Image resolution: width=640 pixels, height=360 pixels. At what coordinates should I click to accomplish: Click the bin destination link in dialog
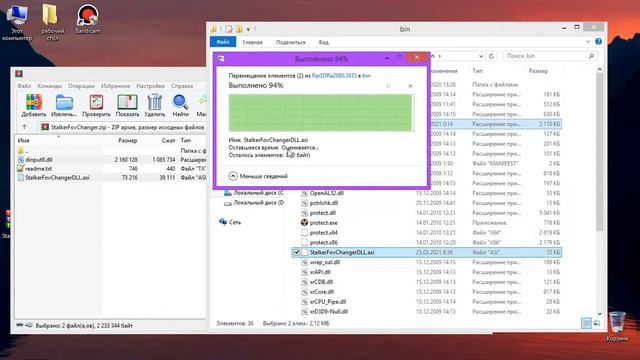(x=366, y=76)
